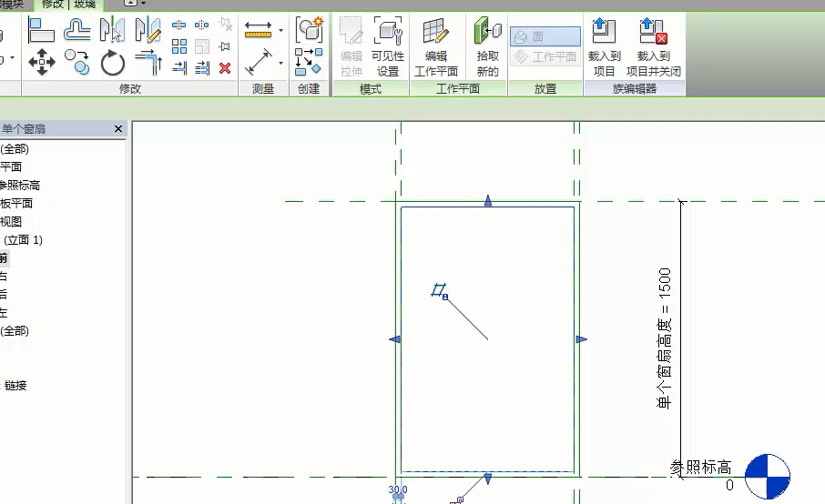Select the Copy tool
Image resolution: width=825 pixels, height=504 pixels.
pos(77,62)
